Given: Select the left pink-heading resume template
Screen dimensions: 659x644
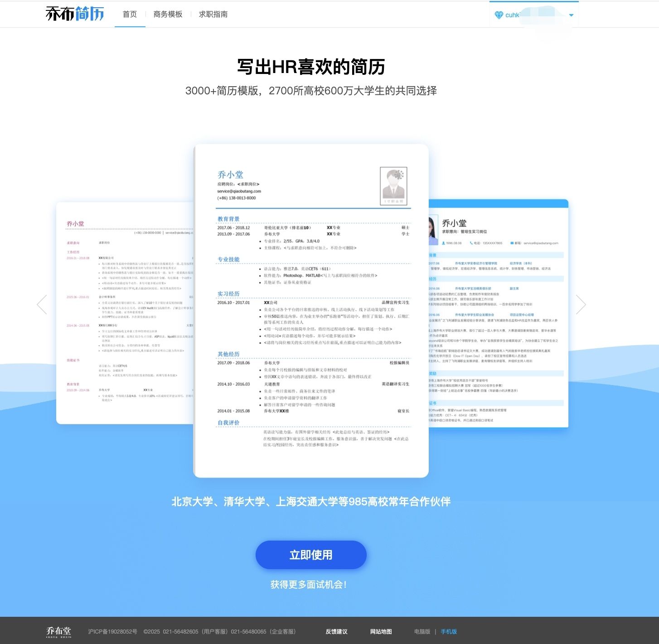Looking at the screenshot, I should (125, 313).
